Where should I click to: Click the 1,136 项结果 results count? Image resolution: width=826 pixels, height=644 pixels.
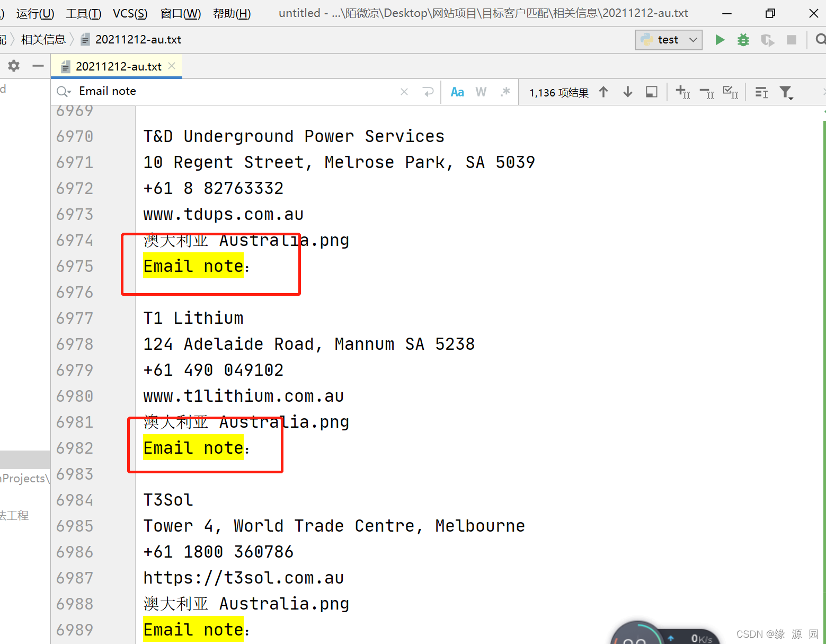559,93
